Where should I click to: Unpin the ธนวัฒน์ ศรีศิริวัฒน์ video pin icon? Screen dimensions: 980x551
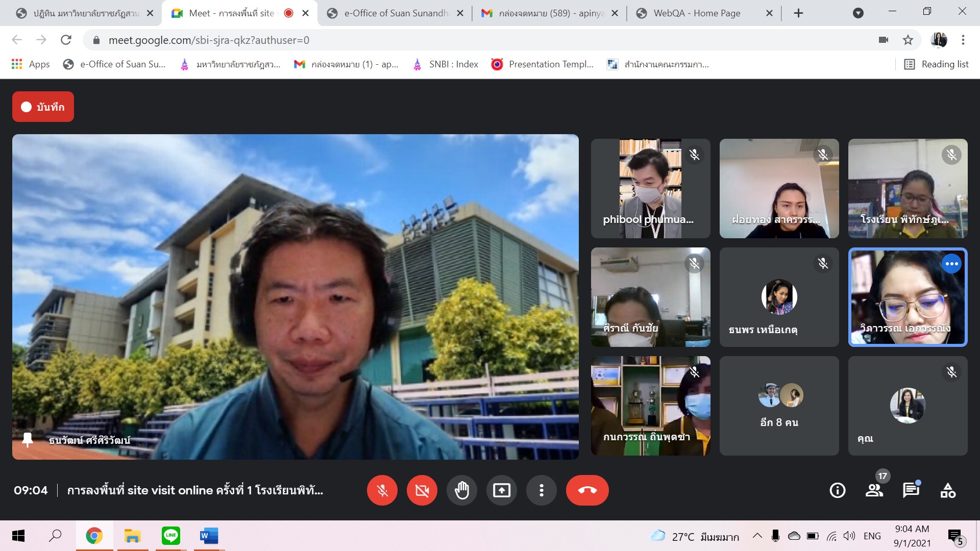28,440
